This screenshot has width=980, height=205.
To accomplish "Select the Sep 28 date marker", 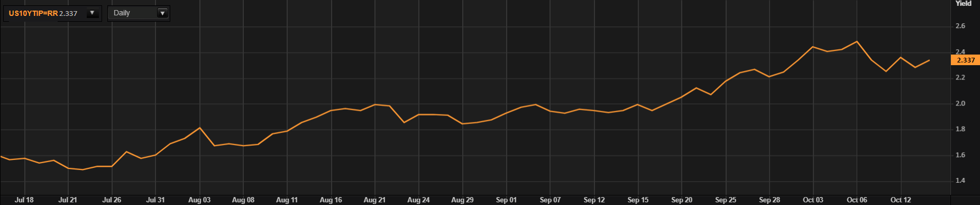I will (770, 200).
